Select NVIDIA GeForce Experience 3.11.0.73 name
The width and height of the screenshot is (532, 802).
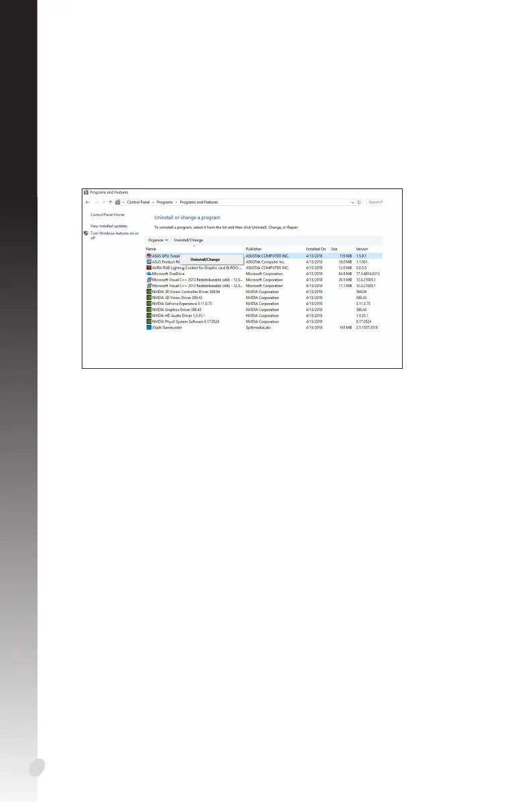182,304
